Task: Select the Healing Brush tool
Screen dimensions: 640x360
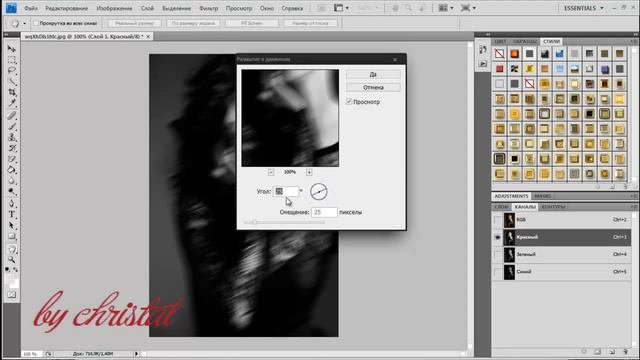Action: click(12, 116)
